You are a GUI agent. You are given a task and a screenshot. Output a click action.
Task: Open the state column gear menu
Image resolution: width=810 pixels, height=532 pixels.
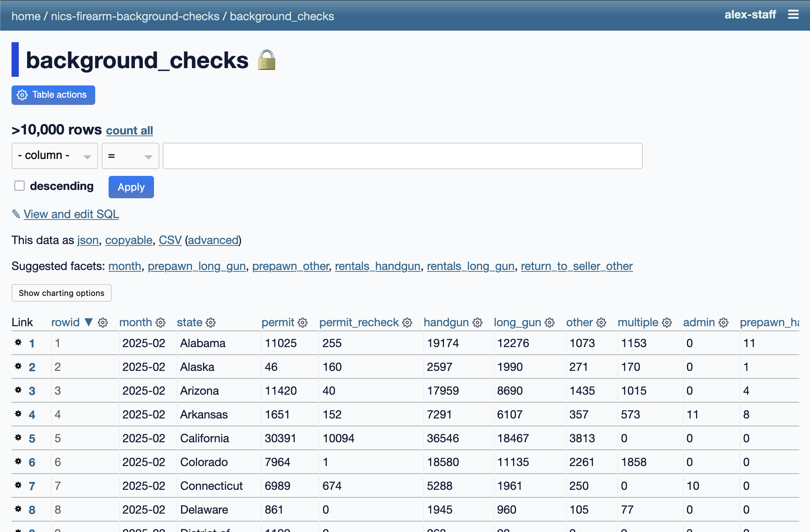[211, 323]
